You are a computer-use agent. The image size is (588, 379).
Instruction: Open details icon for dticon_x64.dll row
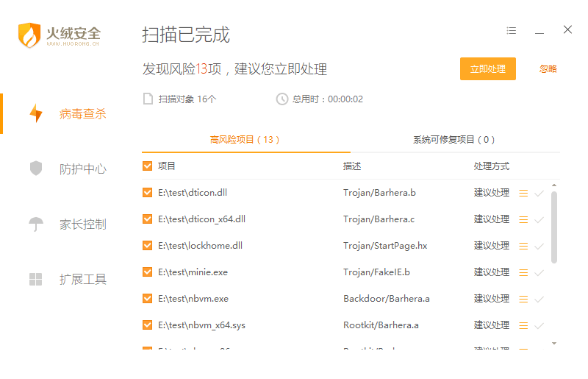click(x=523, y=220)
